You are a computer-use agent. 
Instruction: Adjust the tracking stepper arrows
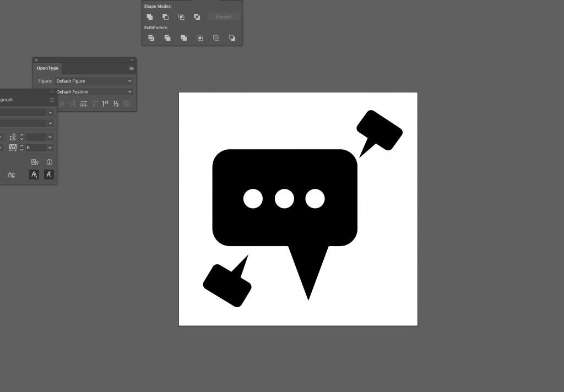point(21,148)
